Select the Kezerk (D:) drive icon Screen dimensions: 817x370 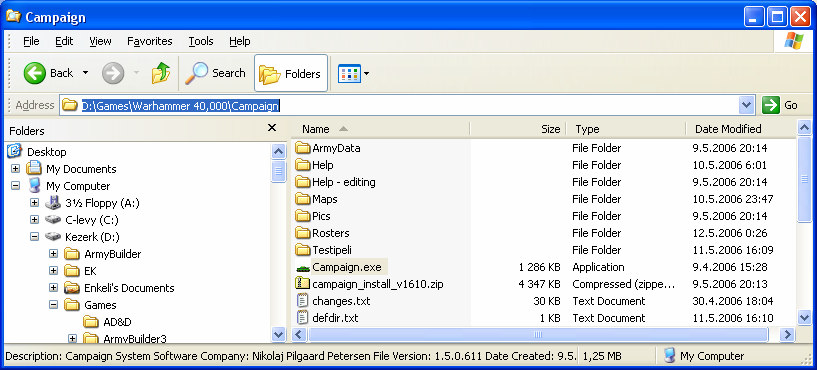click(53, 237)
